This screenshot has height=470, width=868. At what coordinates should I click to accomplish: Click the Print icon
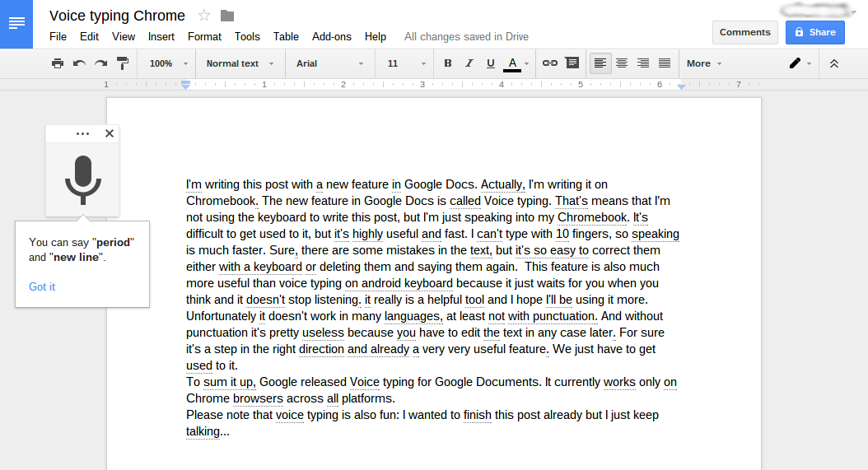(x=58, y=63)
